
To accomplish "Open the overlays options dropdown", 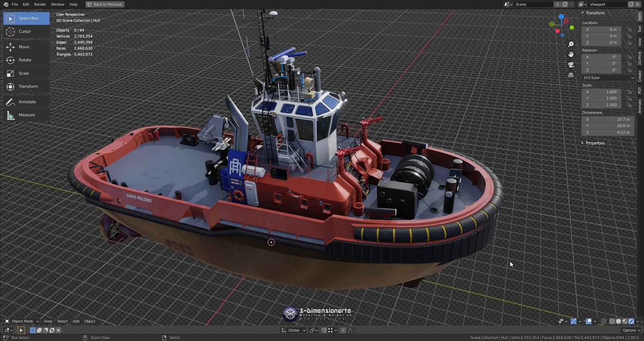I will pyautogui.click(x=595, y=321).
